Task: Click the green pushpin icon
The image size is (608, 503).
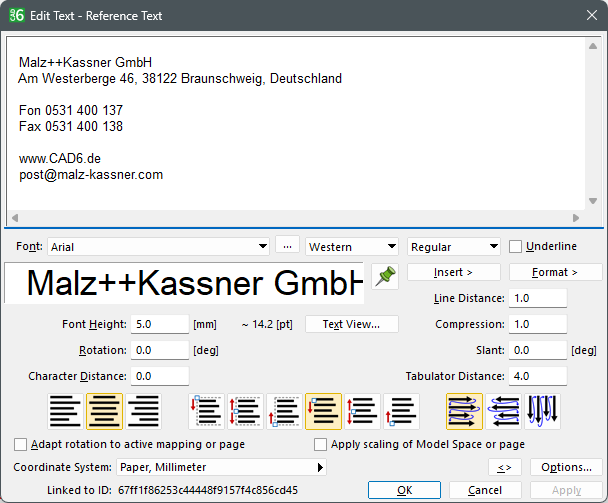Action: click(x=385, y=277)
